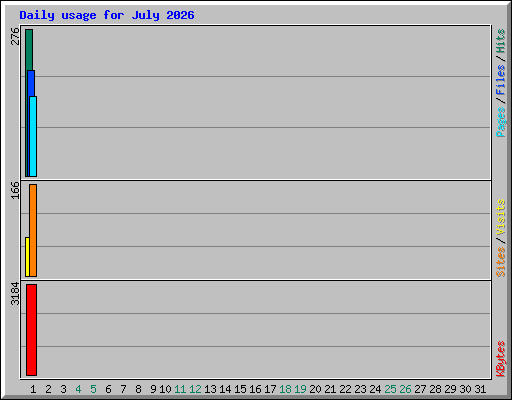512x400 pixels.
Task: Click the 276 y-axis maximum value
Action: pos(15,36)
